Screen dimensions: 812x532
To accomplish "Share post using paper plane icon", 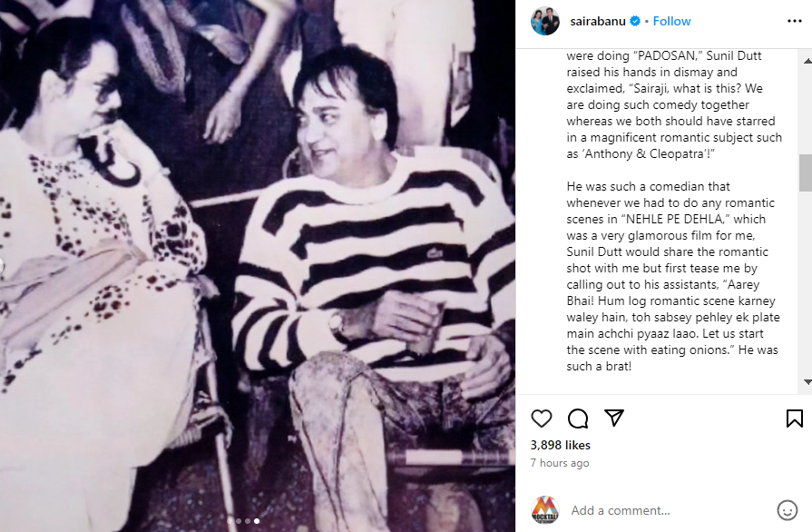I will [614, 418].
